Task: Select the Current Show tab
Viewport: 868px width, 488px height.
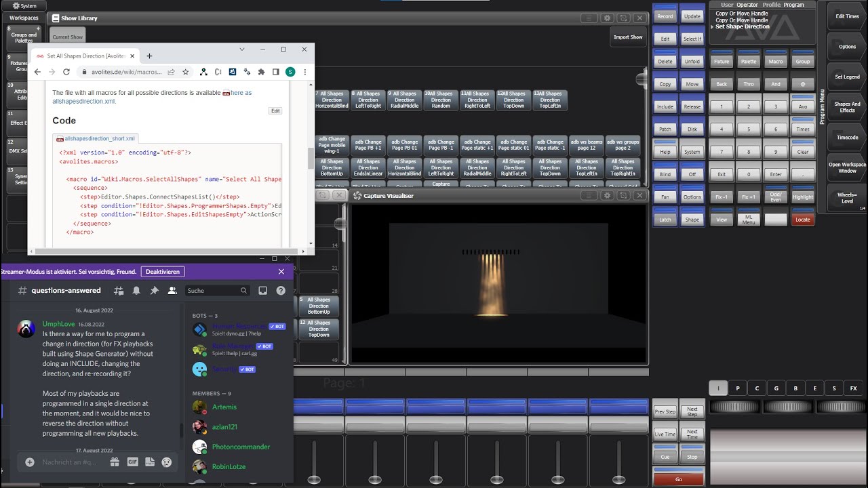Action: (68, 37)
